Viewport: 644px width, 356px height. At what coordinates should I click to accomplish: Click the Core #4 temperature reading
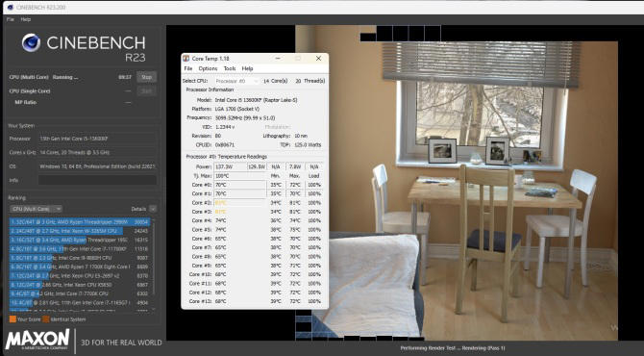pyautogui.click(x=221, y=220)
